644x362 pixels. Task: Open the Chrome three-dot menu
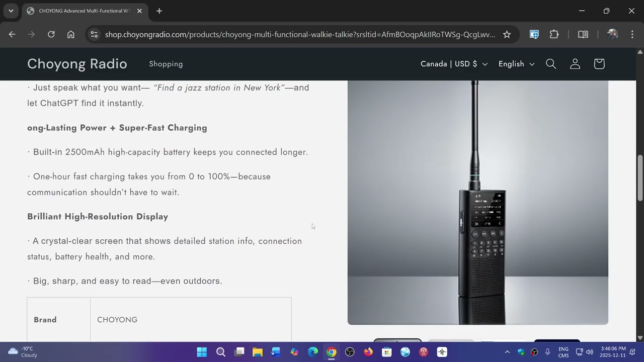(x=632, y=34)
